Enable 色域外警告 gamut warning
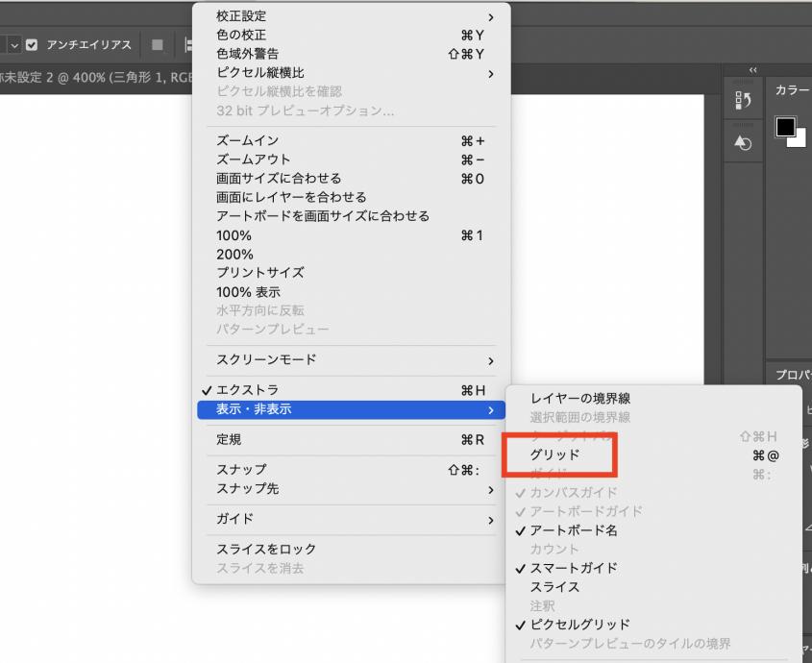The image size is (812, 663). coord(351,54)
